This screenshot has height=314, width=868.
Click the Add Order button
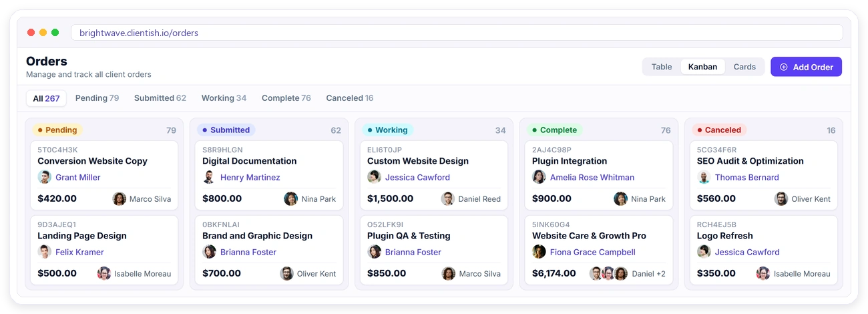click(x=806, y=67)
